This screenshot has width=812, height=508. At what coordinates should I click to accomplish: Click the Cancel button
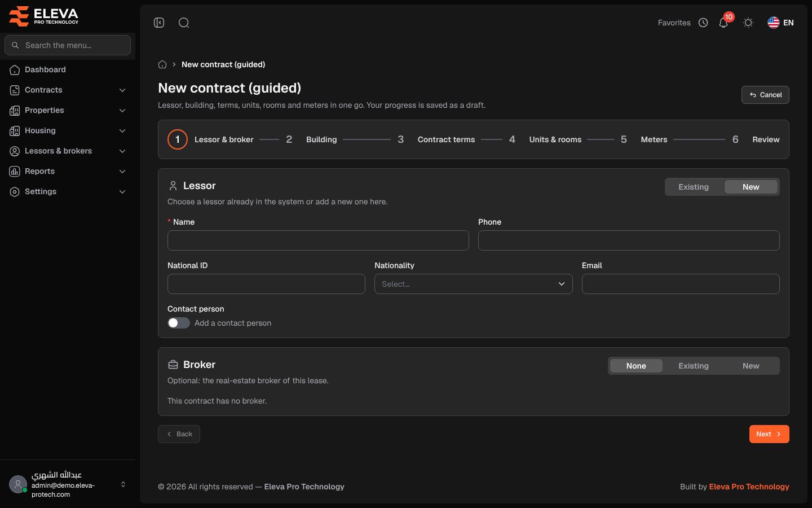pyautogui.click(x=765, y=95)
